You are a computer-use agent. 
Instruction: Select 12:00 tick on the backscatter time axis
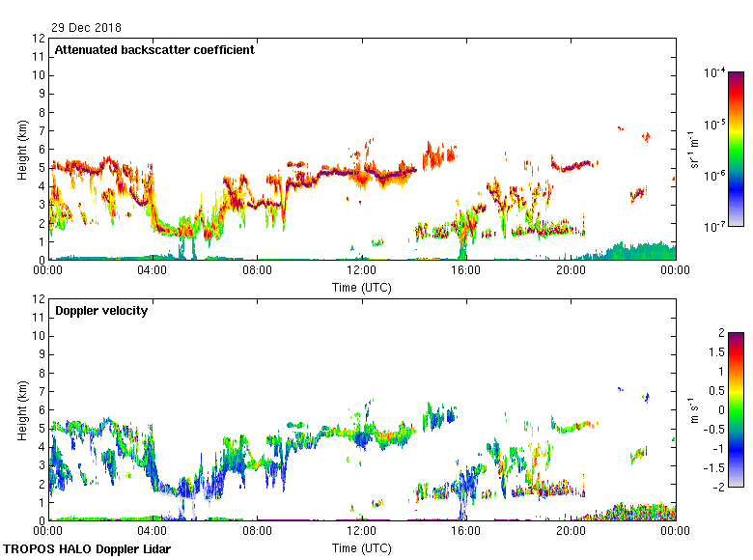pos(361,272)
